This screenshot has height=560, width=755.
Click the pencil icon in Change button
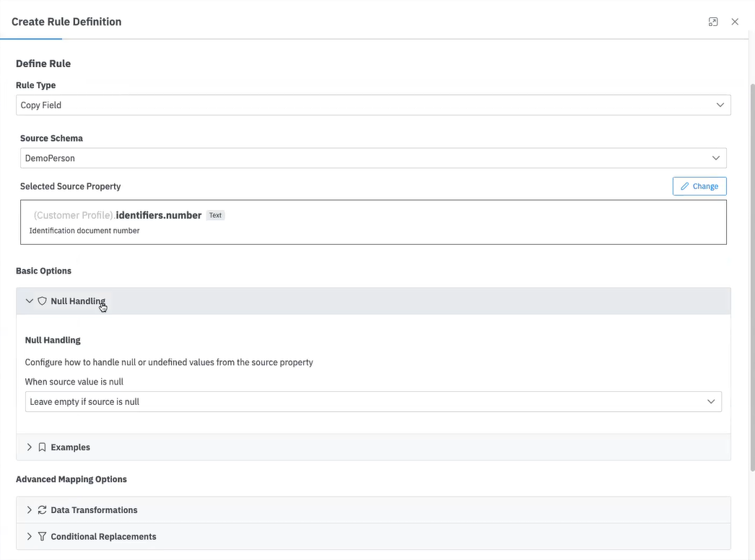click(685, 186)
